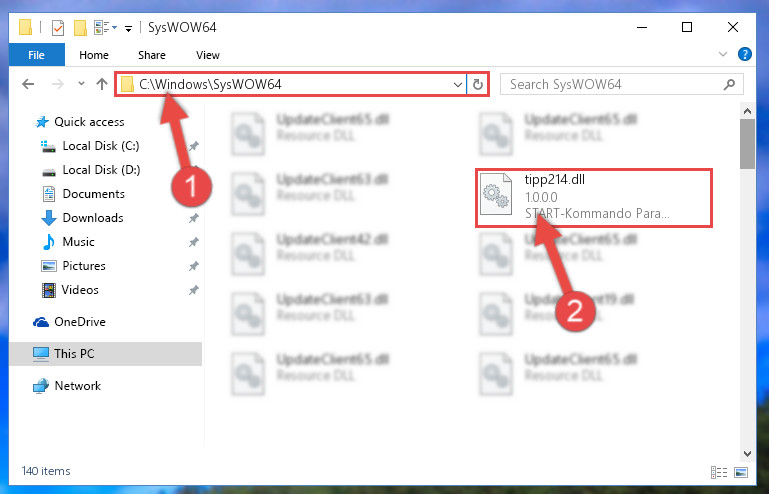Click the Search SysWOW64 field
This screenshot has height=494, width=769.
coord(615,84)
